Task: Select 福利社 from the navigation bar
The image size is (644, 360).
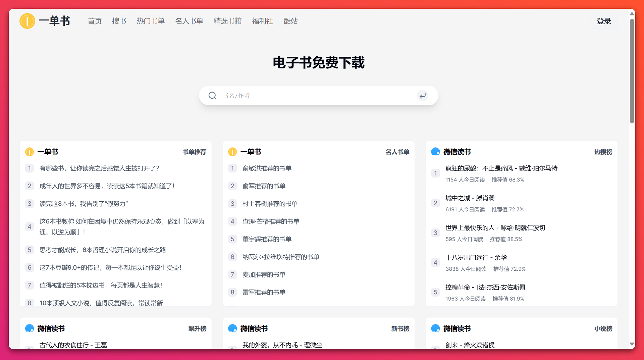Action: tap(262, 21)
